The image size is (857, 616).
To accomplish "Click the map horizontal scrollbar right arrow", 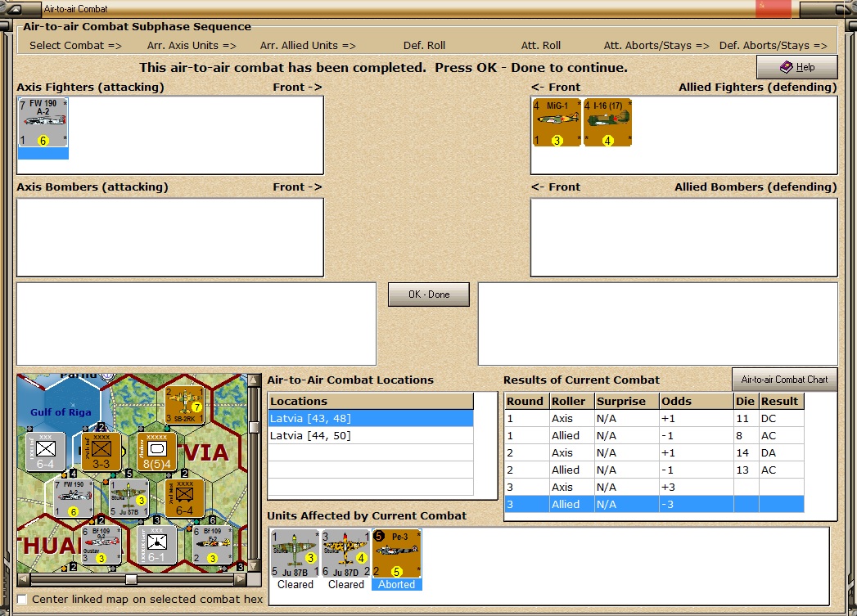I will (241, 578).
